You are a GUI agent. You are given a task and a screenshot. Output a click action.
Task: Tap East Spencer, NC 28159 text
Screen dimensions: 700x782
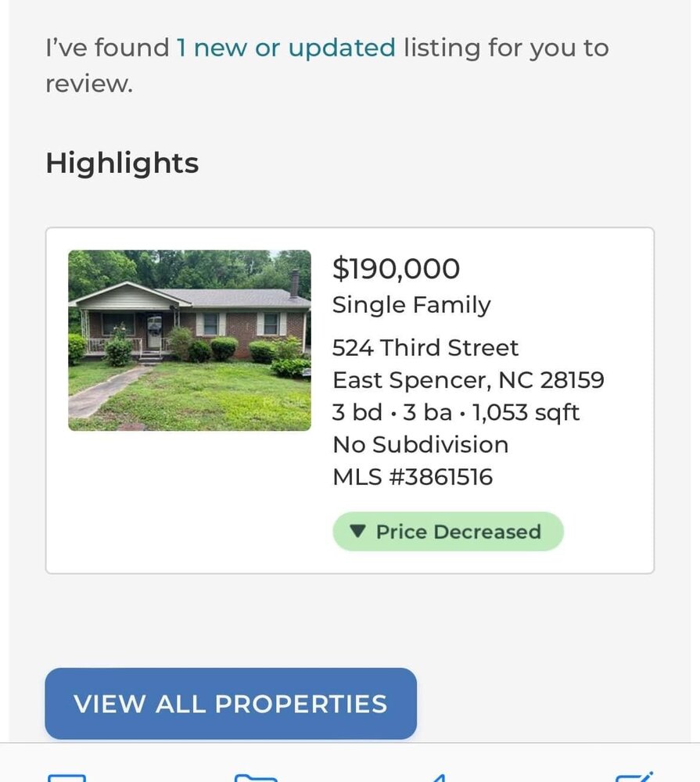[468, 380]
